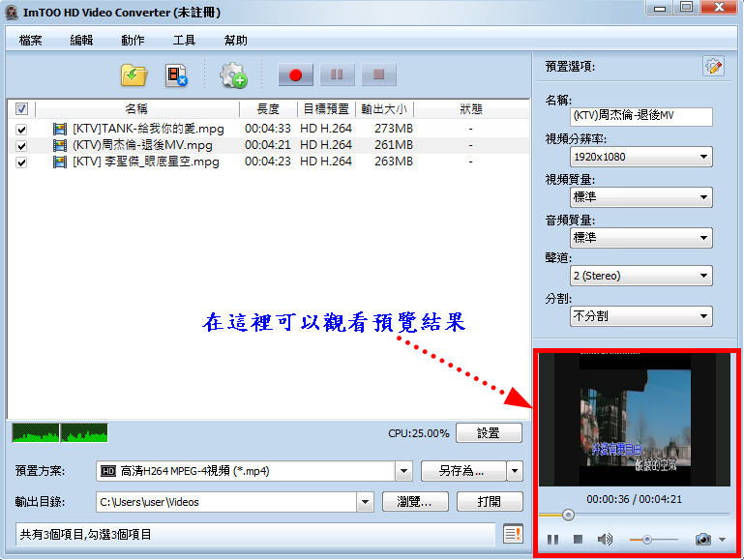Start conversion with the red record button
744x560 pixels.
point(296,74)
